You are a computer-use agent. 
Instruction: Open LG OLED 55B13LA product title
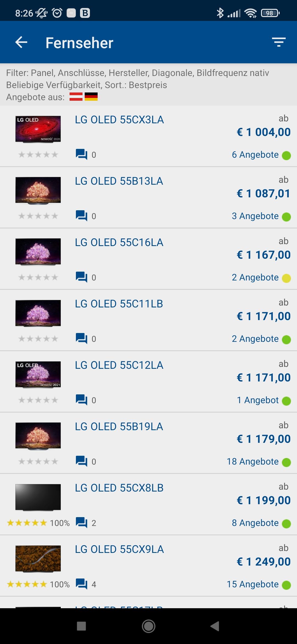tap(119, 181)
